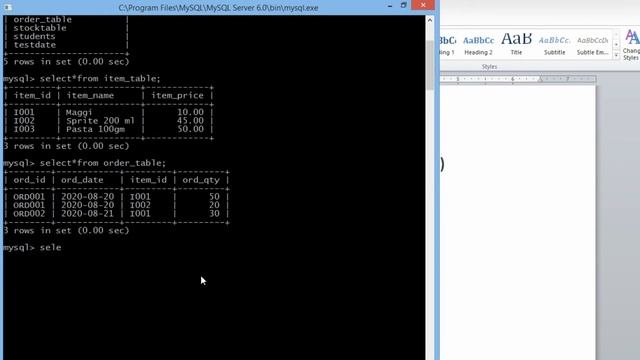Click the 'Sprite 200 ml' cell
Image resolution: width=640 pixels, height=360 pixels.
click(x=100, y=121)
